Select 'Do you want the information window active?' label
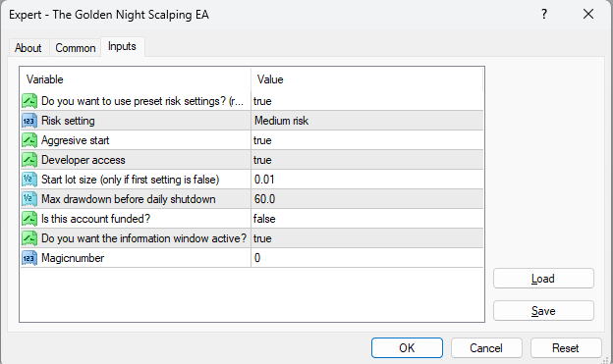Screen dimensions: 613x364 click(143, 238)
